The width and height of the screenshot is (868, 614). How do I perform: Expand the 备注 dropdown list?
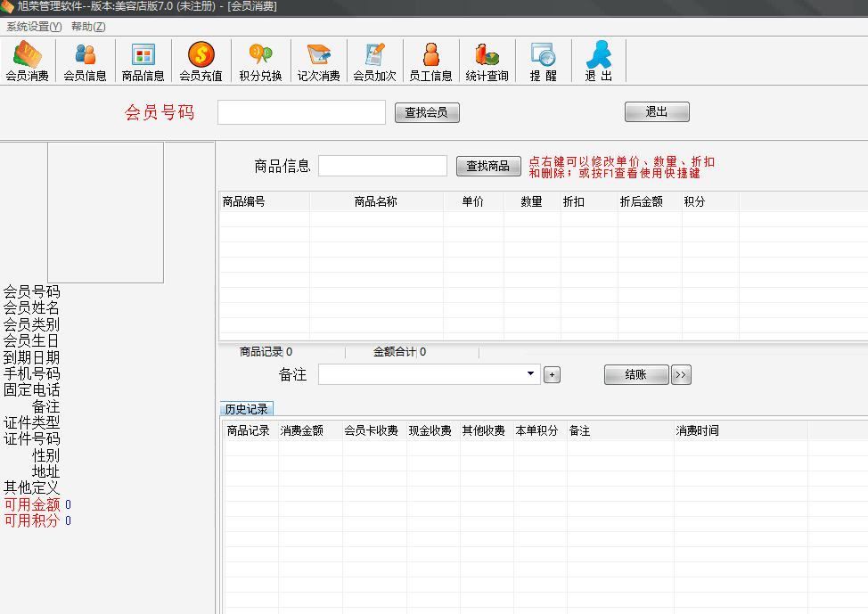(531, 374)
